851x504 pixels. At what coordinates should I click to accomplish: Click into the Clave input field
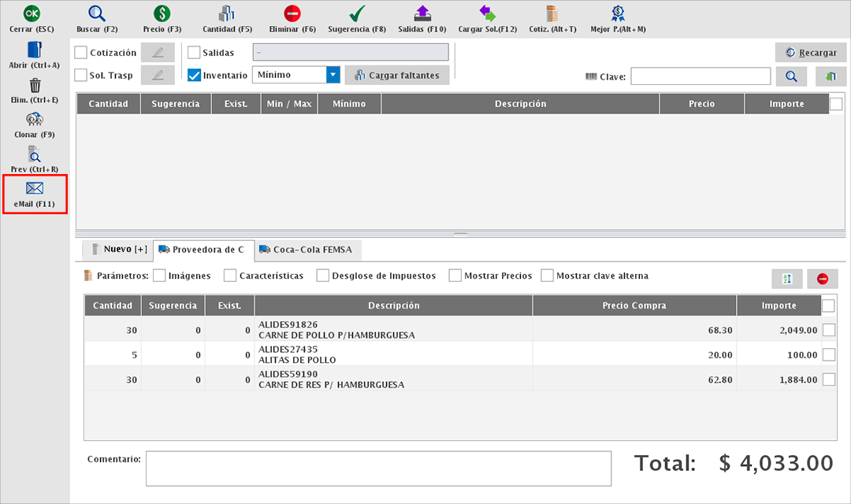tap(700, 76)
